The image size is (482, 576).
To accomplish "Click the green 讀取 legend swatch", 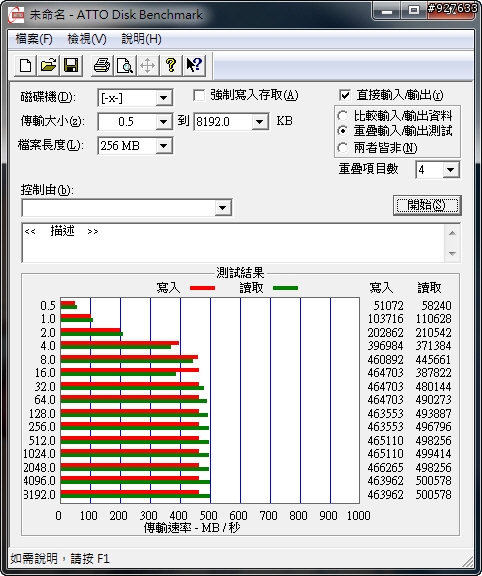I will pos(285,288).
